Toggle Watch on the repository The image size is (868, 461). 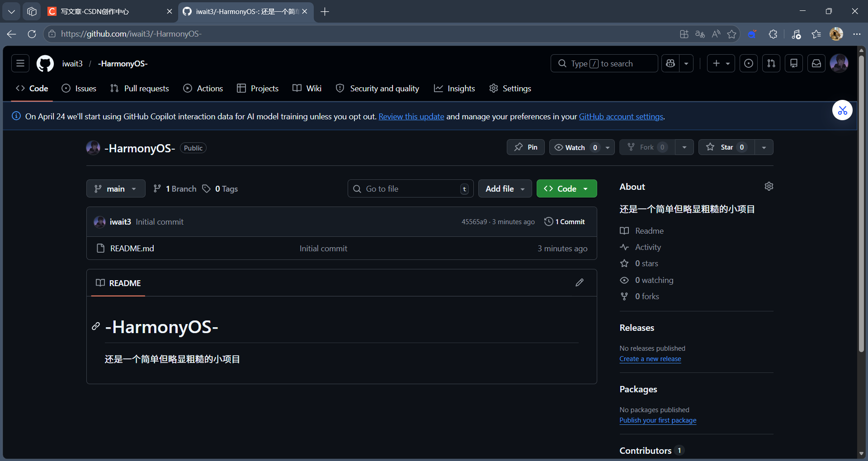[x=575, y=147]
